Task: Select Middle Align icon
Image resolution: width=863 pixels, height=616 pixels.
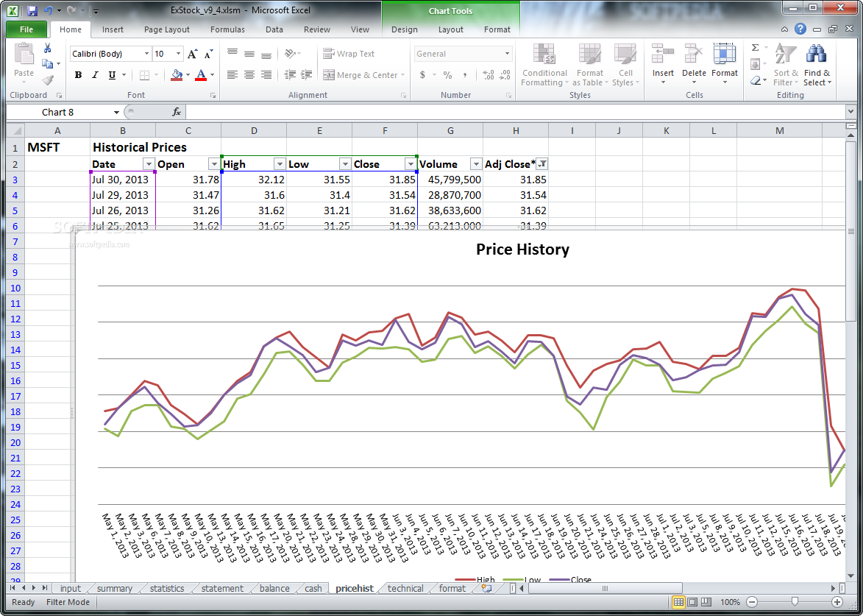Action: click(x=249, y=54)
